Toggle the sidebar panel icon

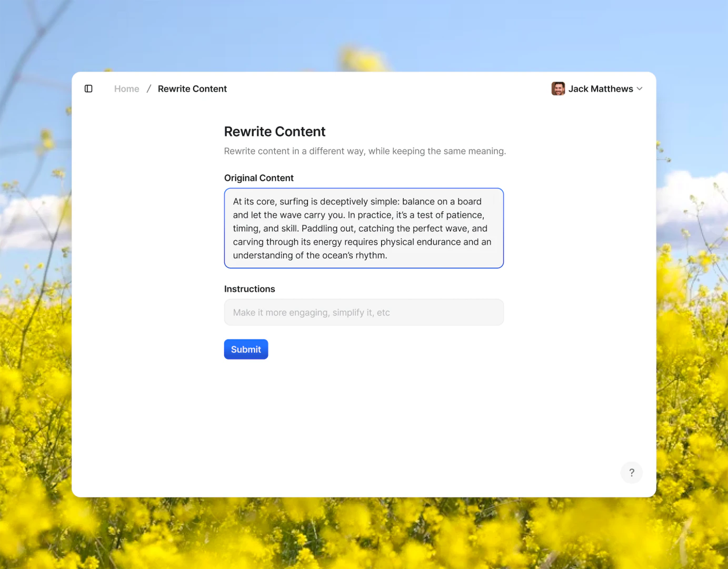point(88,89)
